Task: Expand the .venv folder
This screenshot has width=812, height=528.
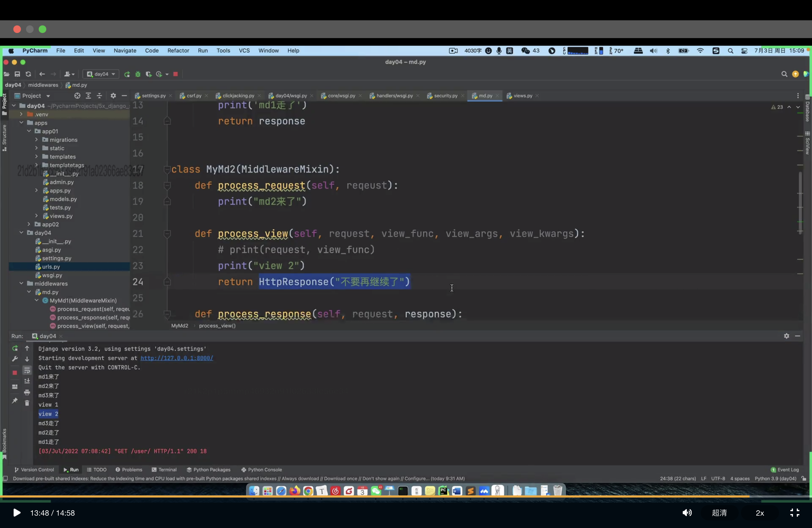Action: [22, 114]
